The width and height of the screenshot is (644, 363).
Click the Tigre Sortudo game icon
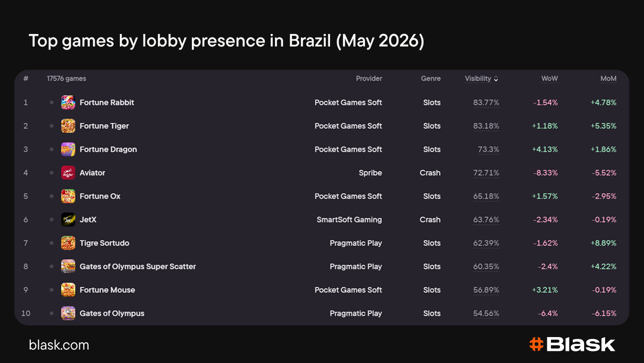pyautogui.click(x=68, y=243)
